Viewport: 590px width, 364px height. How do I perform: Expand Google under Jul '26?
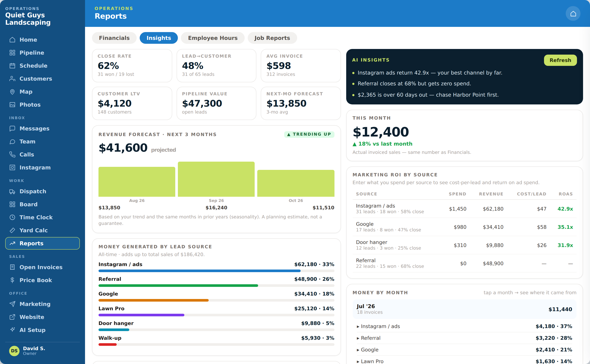(464, 350)
